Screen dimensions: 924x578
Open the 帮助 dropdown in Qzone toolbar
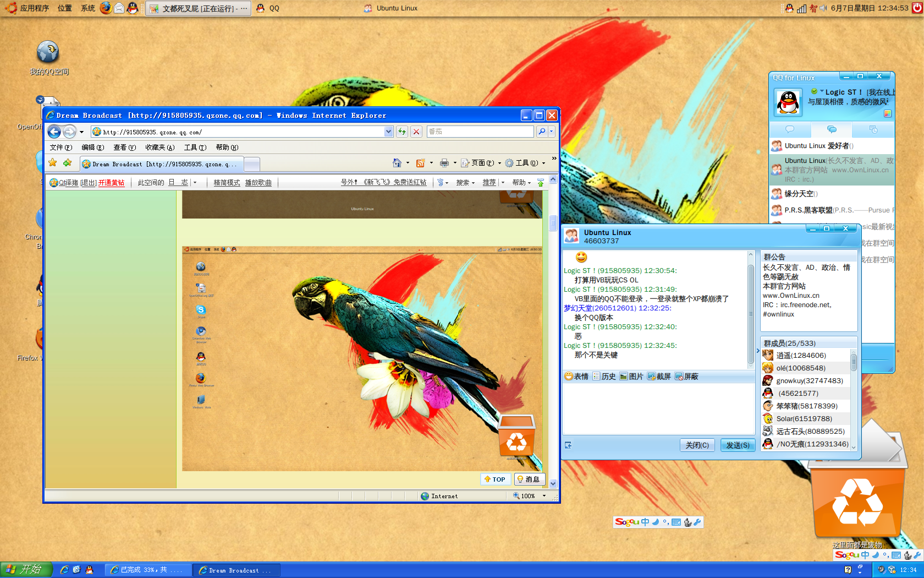point(521,182)
